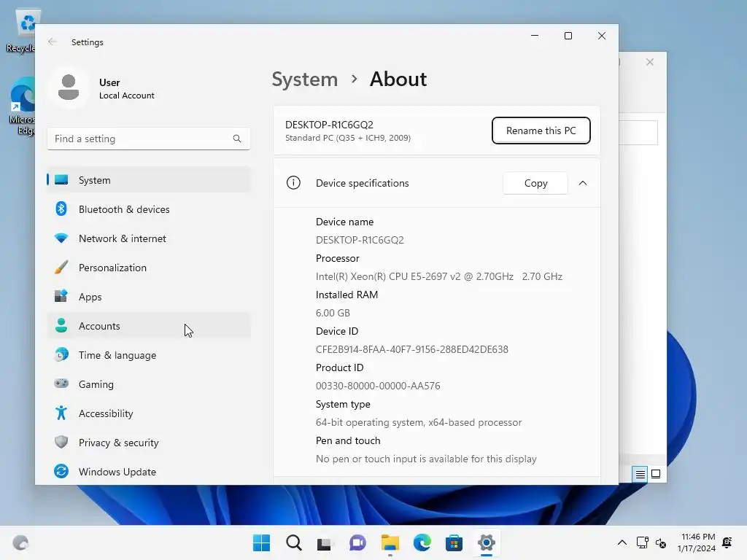Screen dimensions: 747x560
Task: Open Privacy & security settings
Action: 149,443
